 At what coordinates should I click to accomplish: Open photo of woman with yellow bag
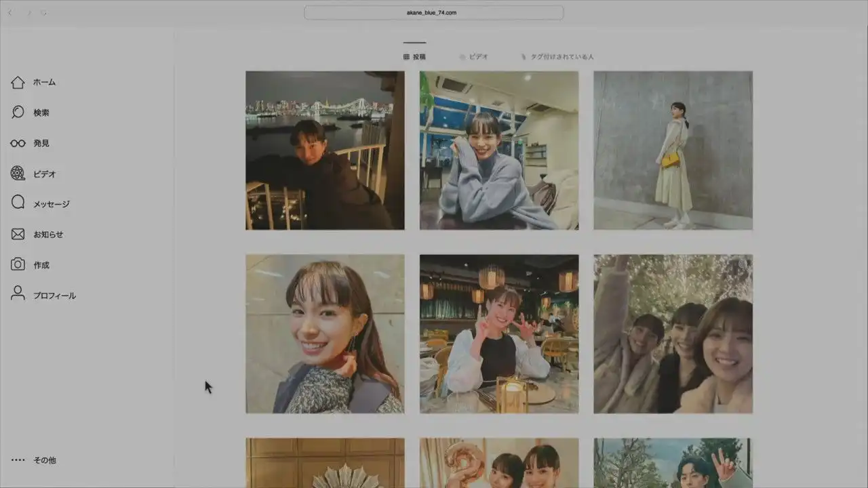(673, 150)
